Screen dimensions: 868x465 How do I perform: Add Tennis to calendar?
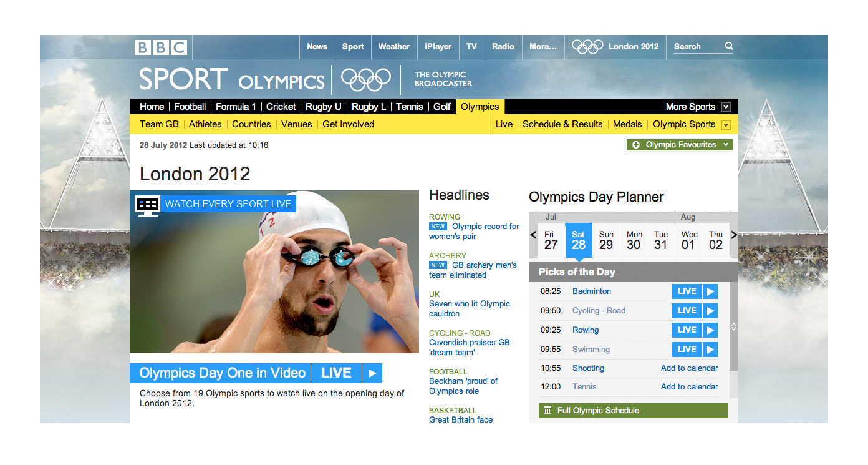pyautogui.click(x=690, y=387)
